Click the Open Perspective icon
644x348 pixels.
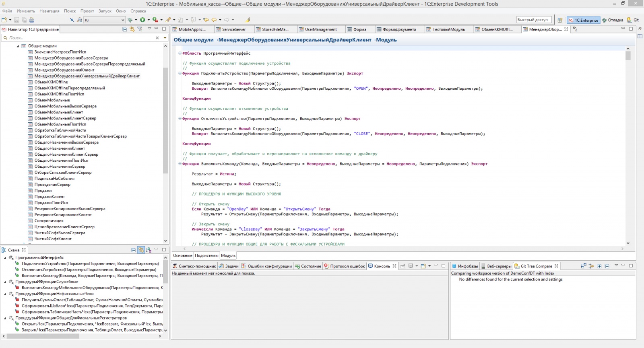(x=560, y=20)
